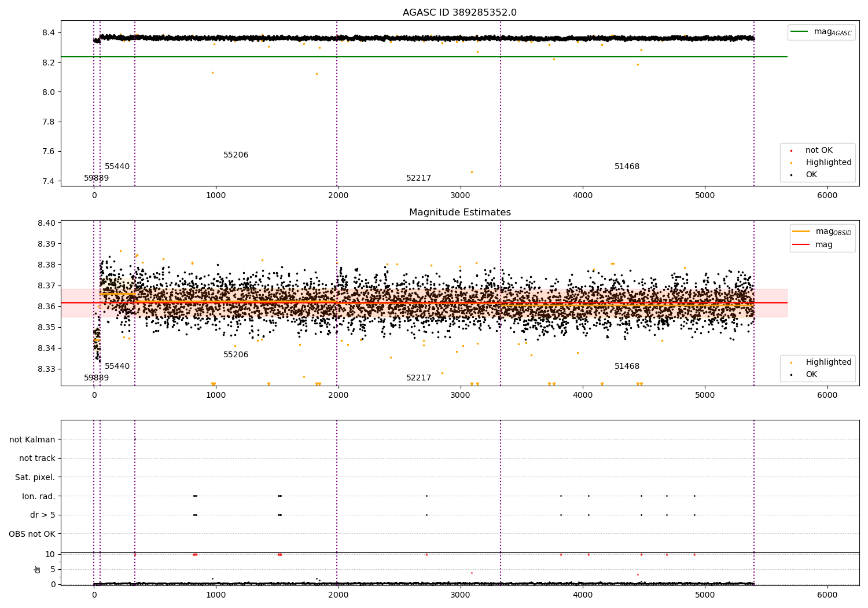The width and height of the screenshot is (868, 608).
Task: Click the '8.35' y-axis tick label
Action: pyautogui.click(x=46, y=327)
